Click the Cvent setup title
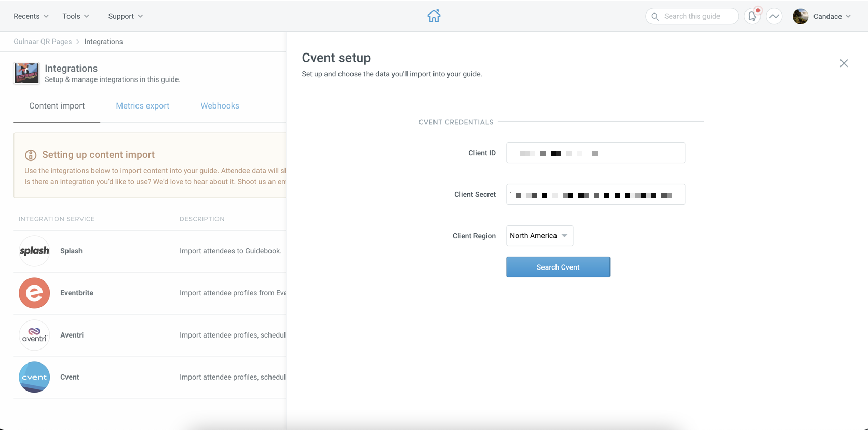The height and width of the screenshot is (430, 868). (x=336, y=58)
